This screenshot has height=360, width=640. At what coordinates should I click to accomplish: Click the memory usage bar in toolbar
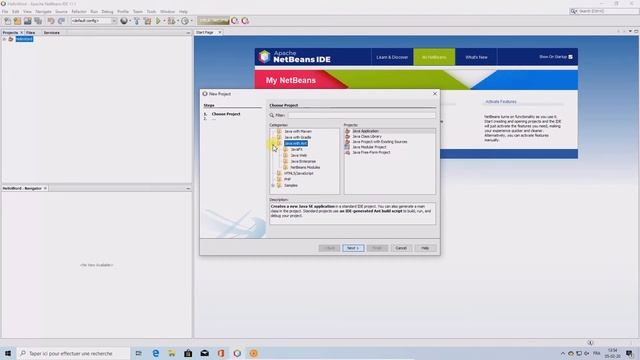click(x=213, y=21)
